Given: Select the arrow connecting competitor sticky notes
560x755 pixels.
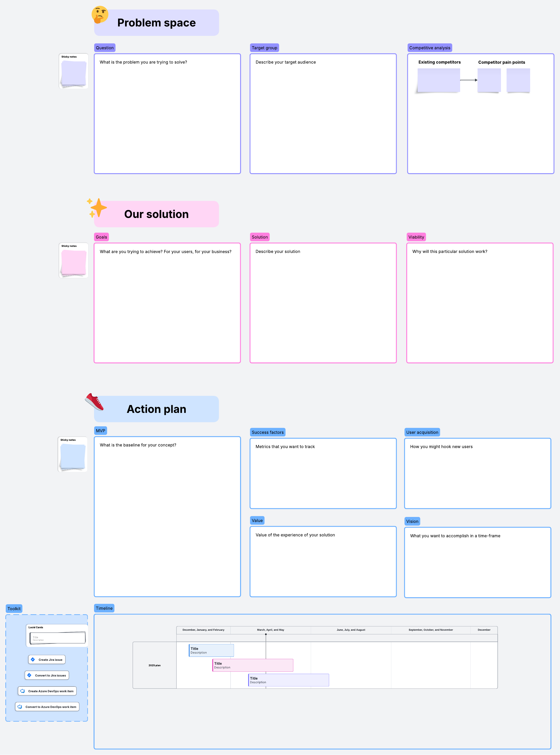Looking at the screenshot, I should click(469, 80).
